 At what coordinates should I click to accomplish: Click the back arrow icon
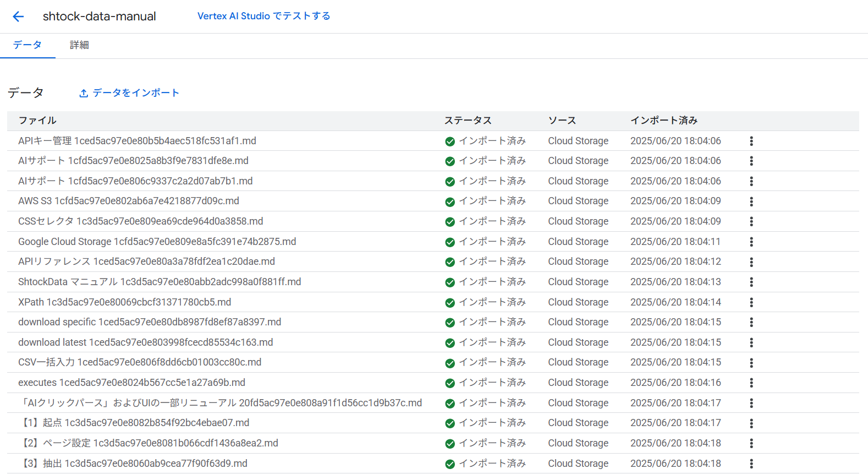18,17
